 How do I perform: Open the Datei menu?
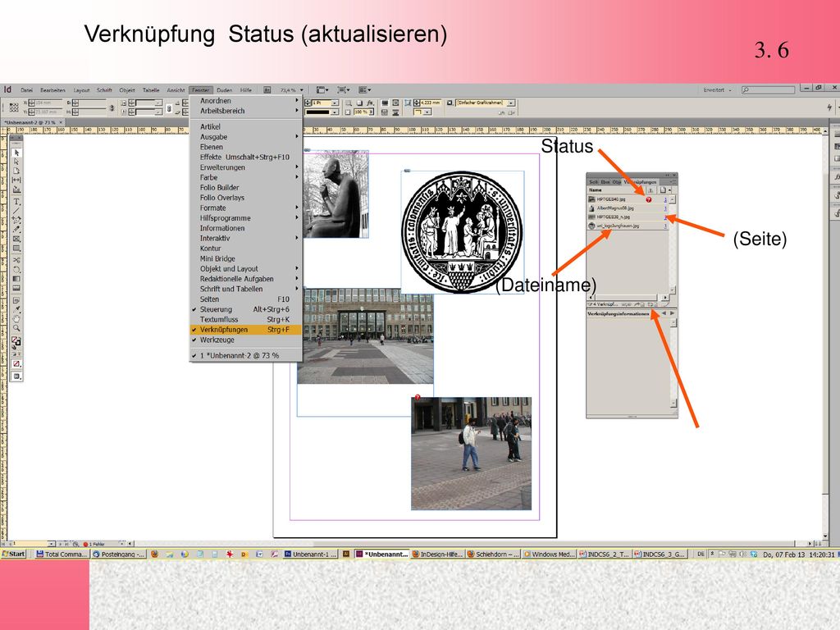click(27, 90)
